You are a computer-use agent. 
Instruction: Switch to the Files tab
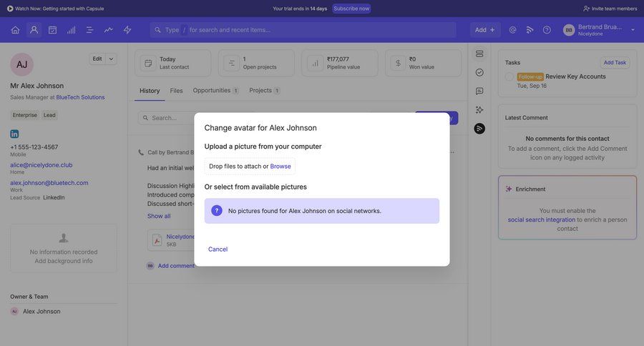click(x=176, y=91)
